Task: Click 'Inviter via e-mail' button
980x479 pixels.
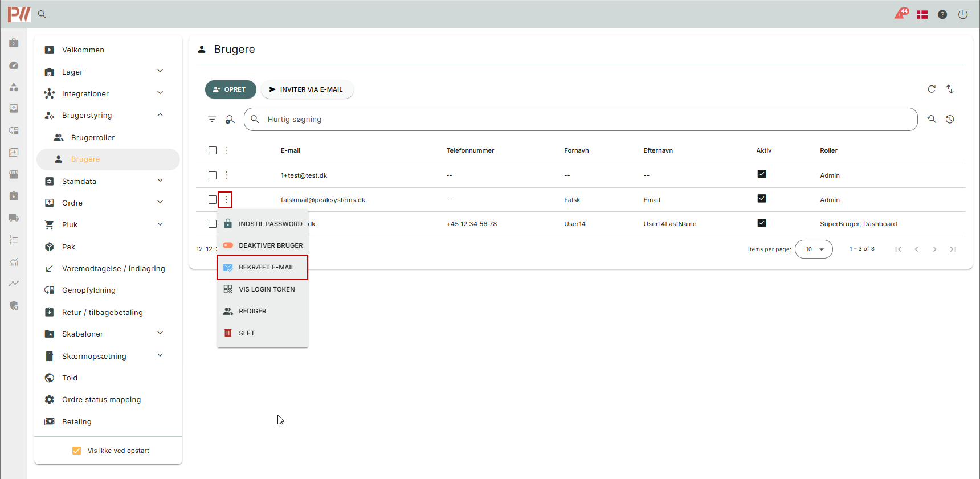Action: click(x=307, y=89)
